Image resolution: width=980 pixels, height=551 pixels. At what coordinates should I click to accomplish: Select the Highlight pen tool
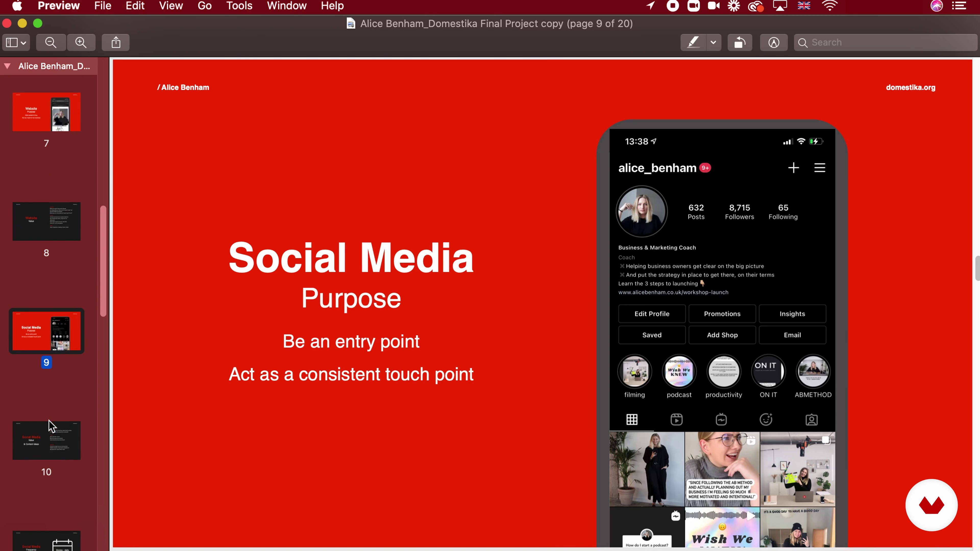(x=693, y=42)
